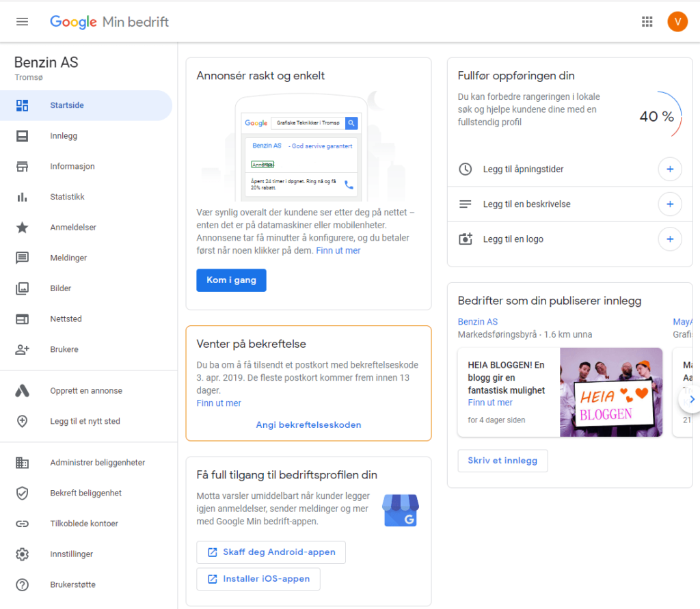Open Administrer beliggenheter
700x609 pixels.
pos(97,463)
